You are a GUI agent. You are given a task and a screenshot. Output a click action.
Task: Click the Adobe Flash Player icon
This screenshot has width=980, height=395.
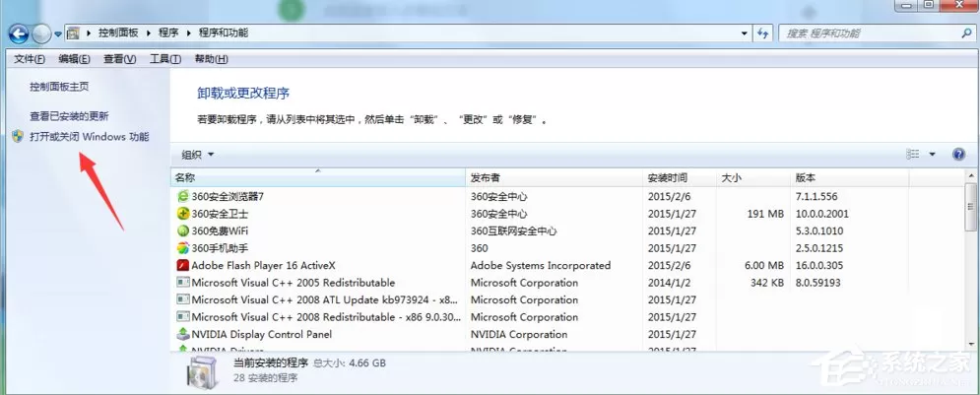coord(182,266)
